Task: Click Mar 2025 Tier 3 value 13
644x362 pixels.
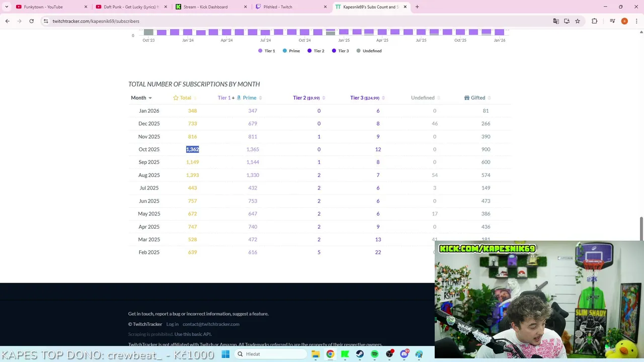Action: pyautogui.click(x=378, y=239)
